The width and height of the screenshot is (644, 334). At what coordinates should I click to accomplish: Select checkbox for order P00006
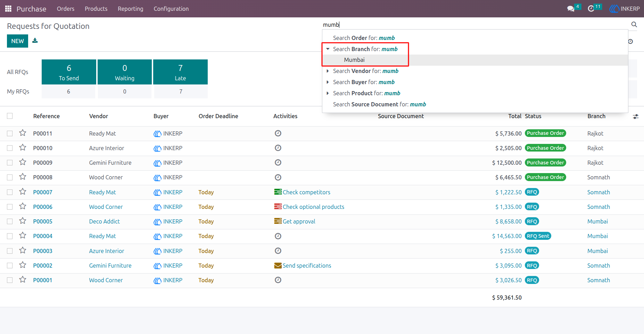pyautogui.click(x=10, y=207)
